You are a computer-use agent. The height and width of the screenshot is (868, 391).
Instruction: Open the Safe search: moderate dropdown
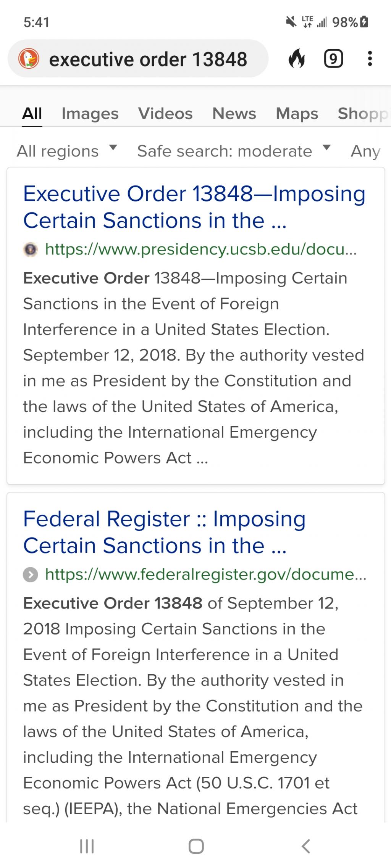(233, 151)
